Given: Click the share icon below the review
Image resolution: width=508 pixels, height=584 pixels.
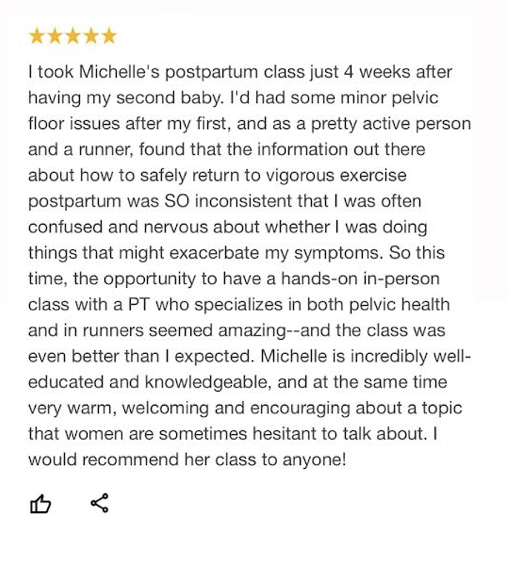Looking at the screenshot, I should point(99,503).
